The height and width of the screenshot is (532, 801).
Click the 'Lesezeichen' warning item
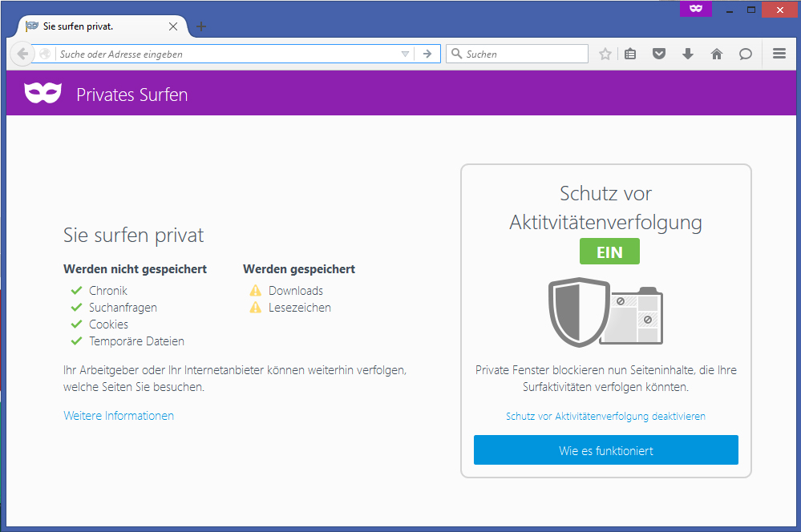(290, 308)
